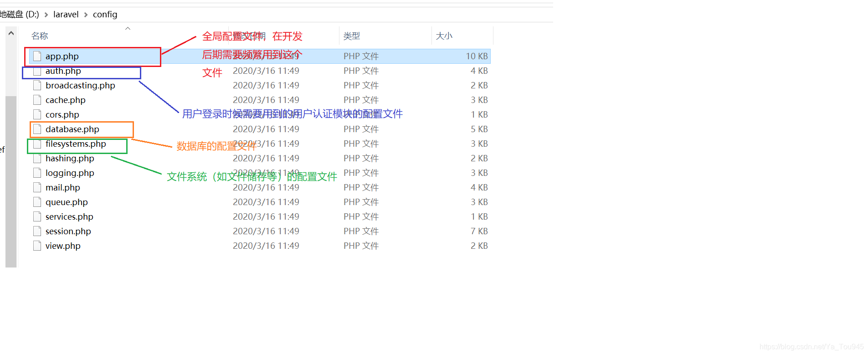The width and height of the screenshot is (868, 355).
Task: Click the filesystems.php file icon
Action: pos(37,144)
